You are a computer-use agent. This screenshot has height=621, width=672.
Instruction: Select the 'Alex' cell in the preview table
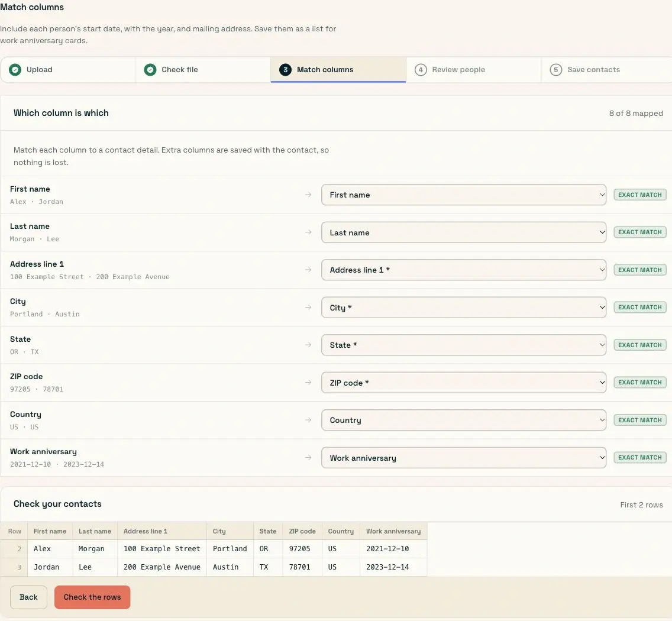pos(50,549)
